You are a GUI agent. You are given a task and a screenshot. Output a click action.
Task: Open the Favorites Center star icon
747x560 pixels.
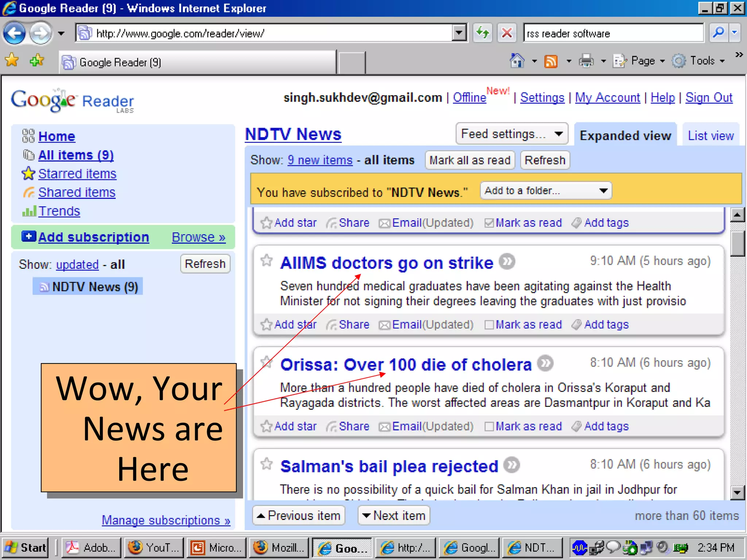[12, 60]
